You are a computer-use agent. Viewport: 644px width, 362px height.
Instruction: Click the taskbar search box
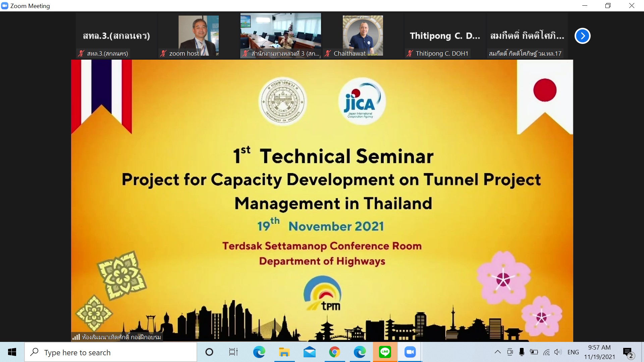[111, 352]
